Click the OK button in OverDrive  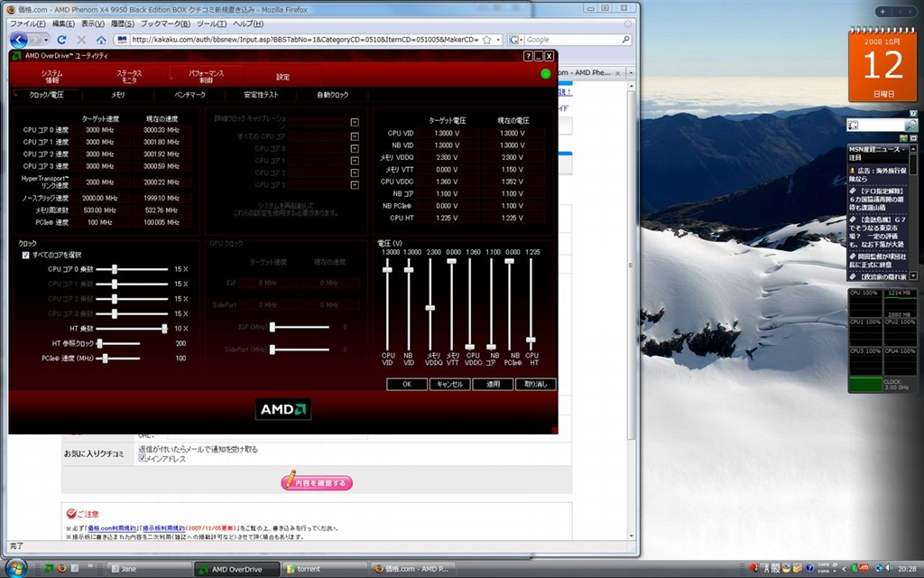pyautogui.click(x=407, y=384)
